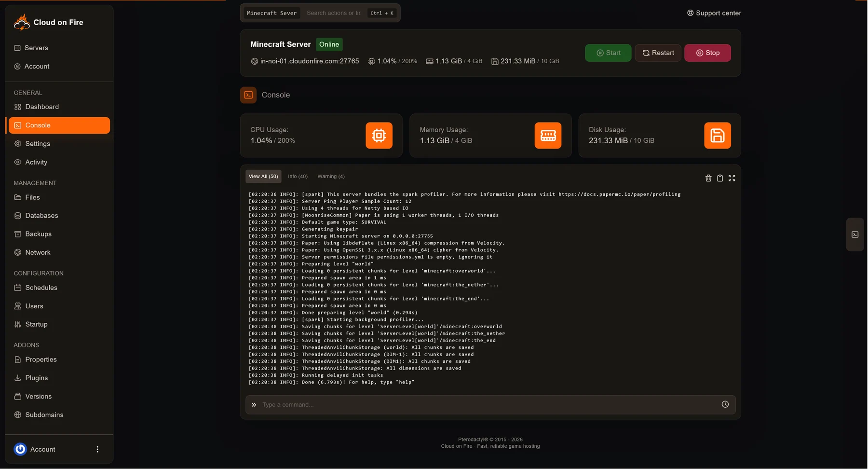Click the Network globe icon
This screenshot has width=868, height=469.
coord(18,252)
